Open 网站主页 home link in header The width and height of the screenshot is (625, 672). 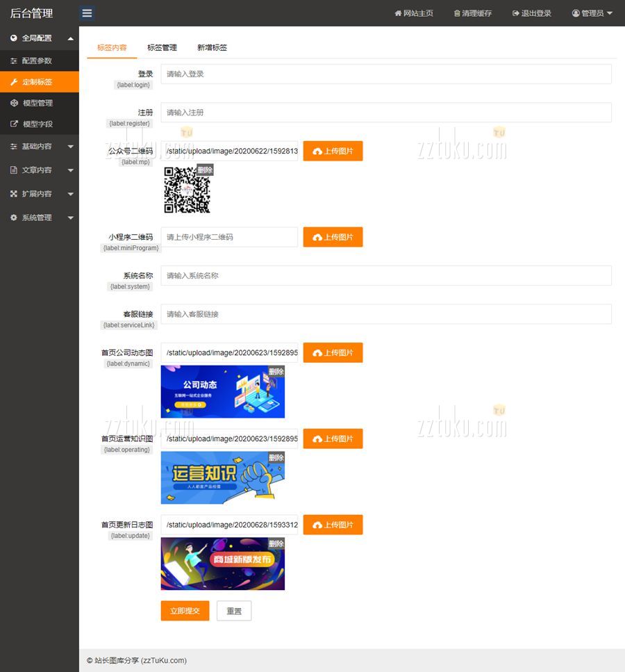pos(413,13)
